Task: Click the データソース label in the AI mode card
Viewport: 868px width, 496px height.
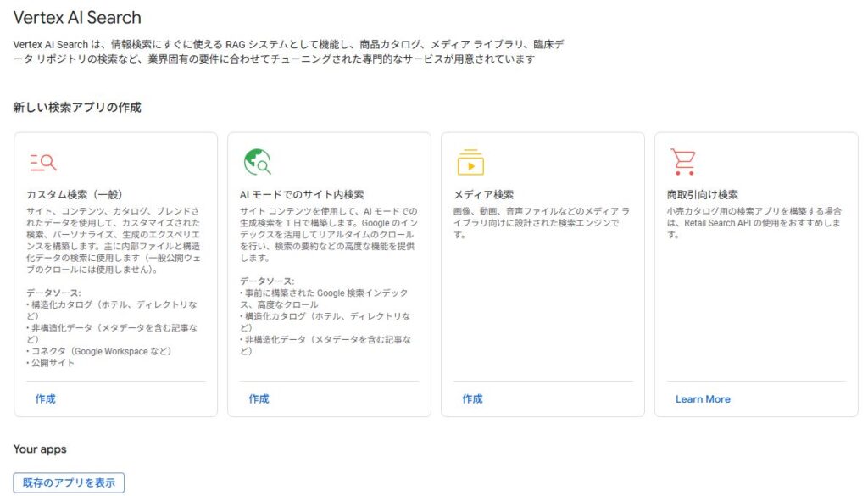Action: (x=267, y=281)
